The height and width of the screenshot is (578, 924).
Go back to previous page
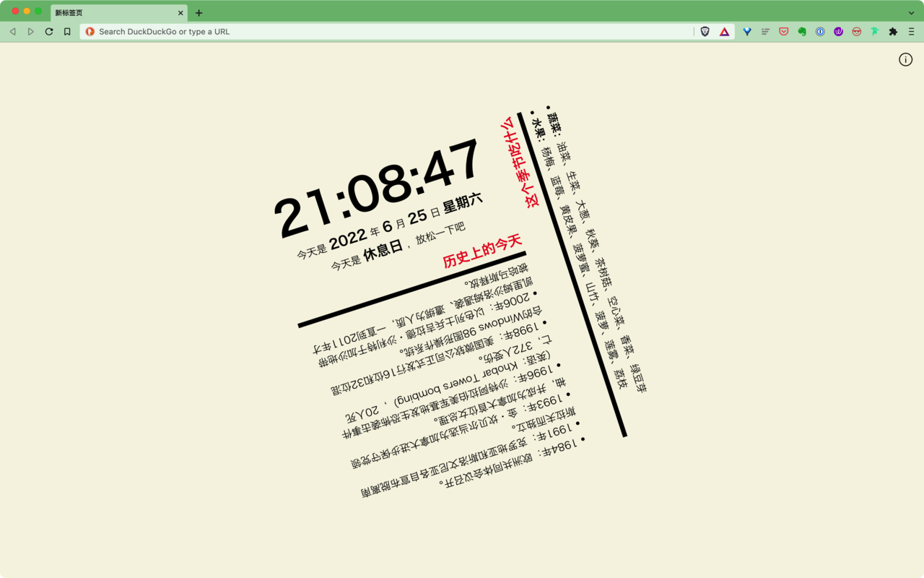pyautogui.click(x=13, y=32)
